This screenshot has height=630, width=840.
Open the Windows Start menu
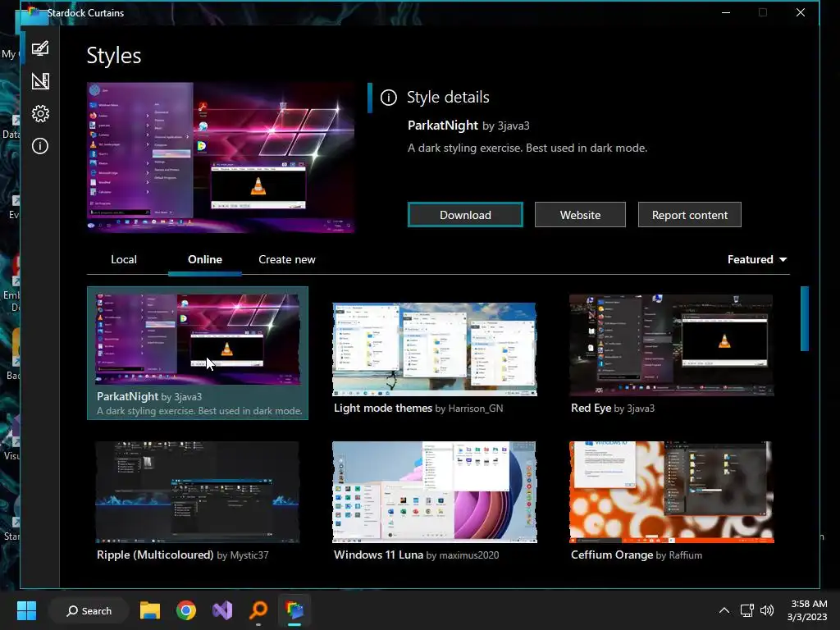pyautogui.click(x=26, y=610)
